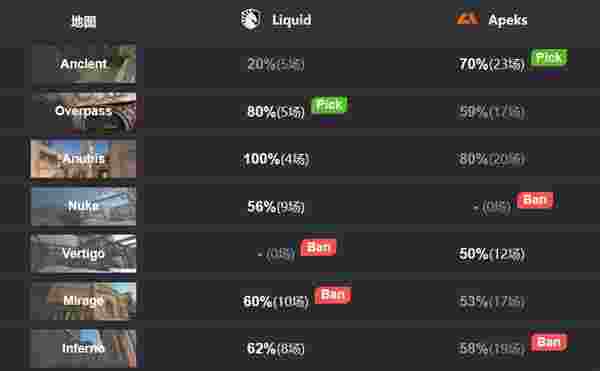Click the Liquid team logo icon
The image size is (600, 371).
point(251,19)
